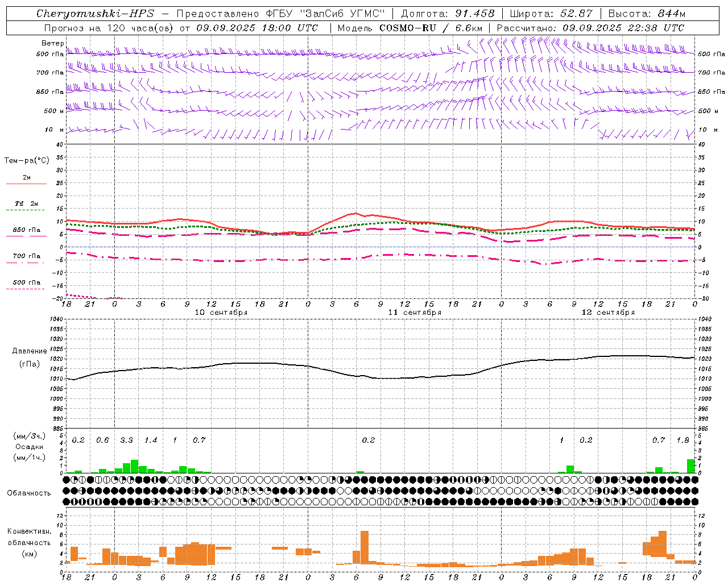Click the 3.3 precipitation total value
728x582 pixels.
pos(126,440)
